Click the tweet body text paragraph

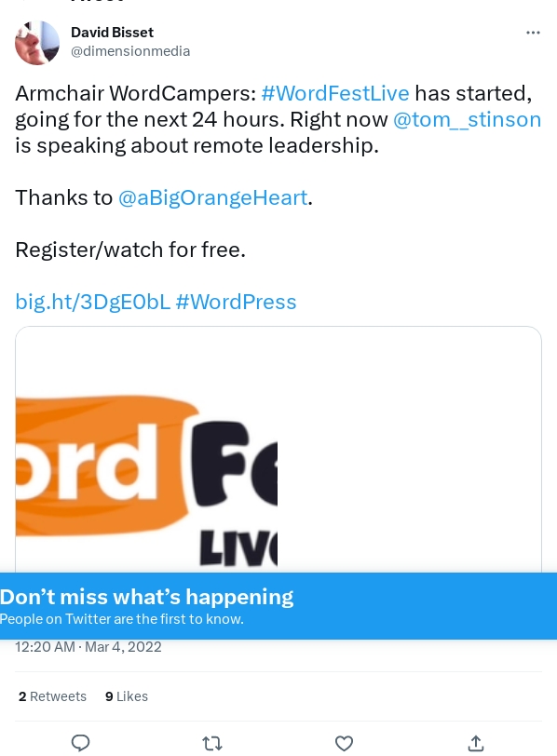[278, 197]
